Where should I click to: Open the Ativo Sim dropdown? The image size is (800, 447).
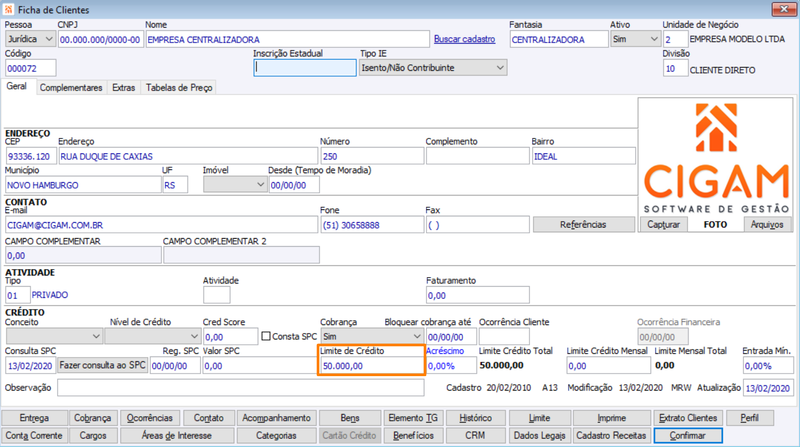pos(635,39)
